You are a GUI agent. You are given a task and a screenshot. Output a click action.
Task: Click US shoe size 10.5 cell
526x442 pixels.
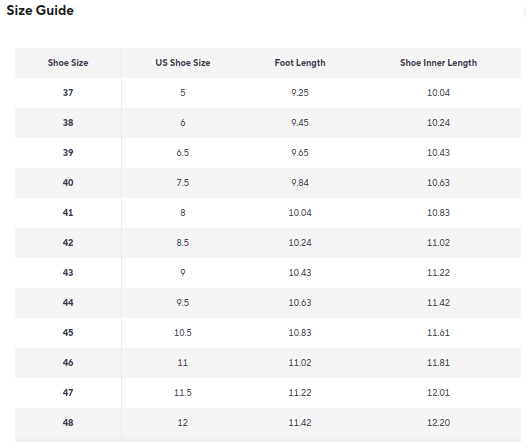tap(183, 333)
